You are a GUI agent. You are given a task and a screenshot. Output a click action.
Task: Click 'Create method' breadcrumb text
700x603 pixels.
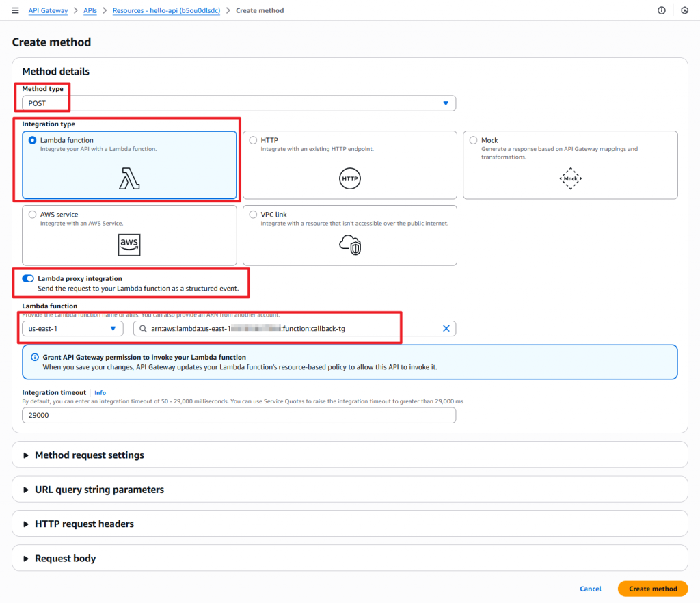259,10
